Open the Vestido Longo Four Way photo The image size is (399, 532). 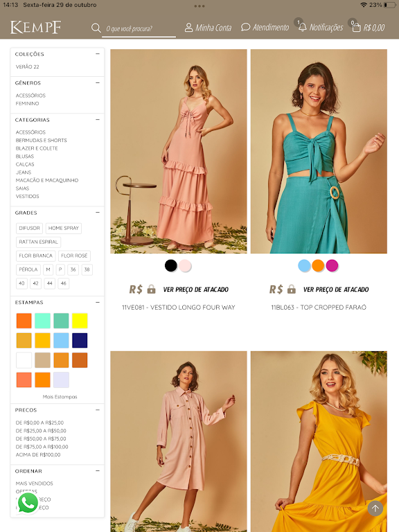pyautogui.click(x=179, y=151)
